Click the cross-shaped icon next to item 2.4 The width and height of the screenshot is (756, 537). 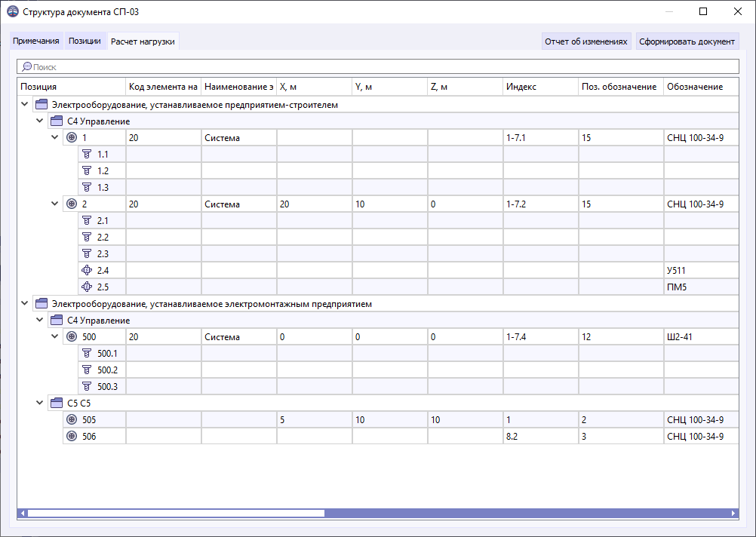pyautogui.click(x=85, y=269)
